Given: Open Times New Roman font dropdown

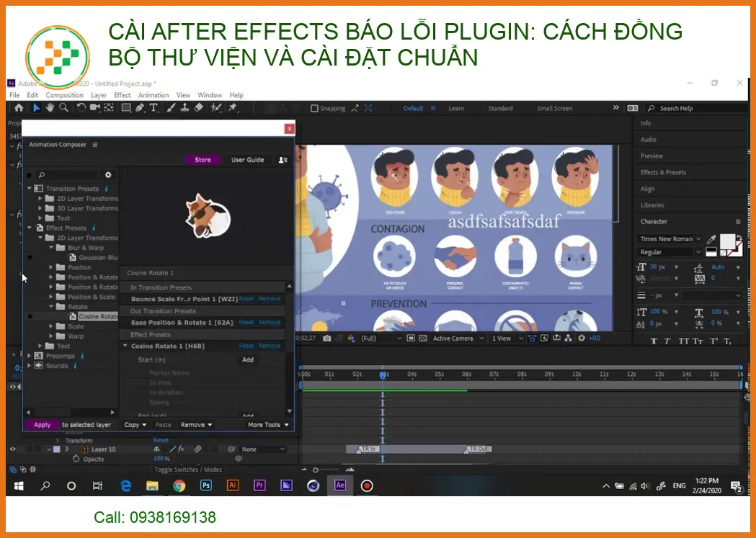Looking at the screenshot, I should tap(670, 239).
